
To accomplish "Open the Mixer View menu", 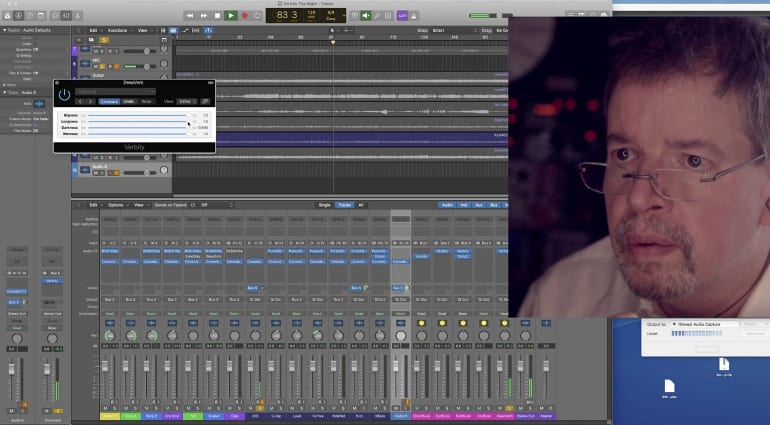I will [x=139, y=205].
